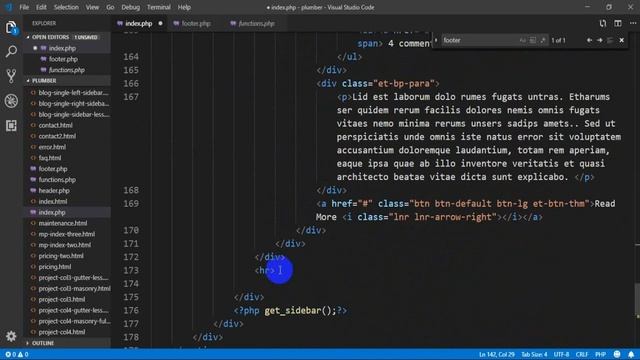Toggle Use Regular Expression in find widget

[543, 40]
